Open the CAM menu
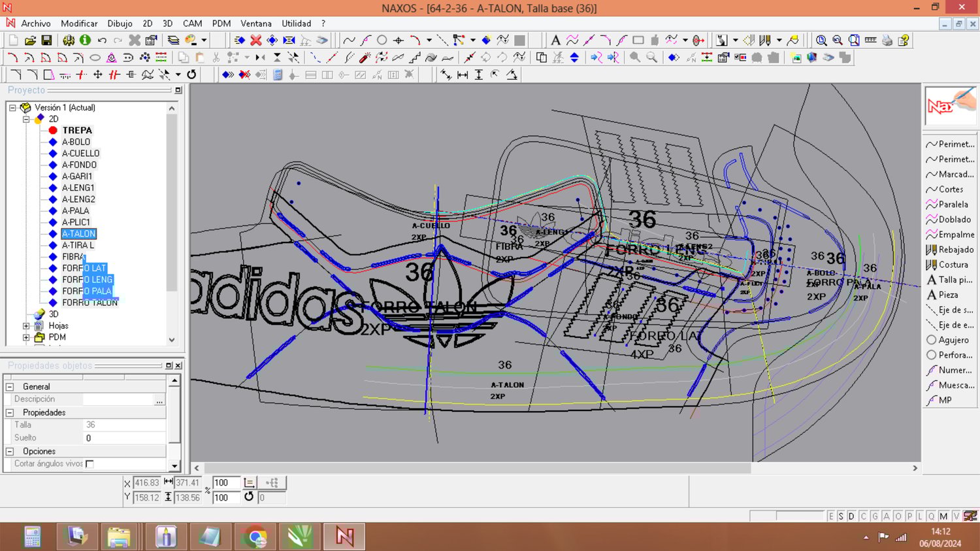Image resolution: width=980 pixels, height=551 pixels. coord(192,24)
